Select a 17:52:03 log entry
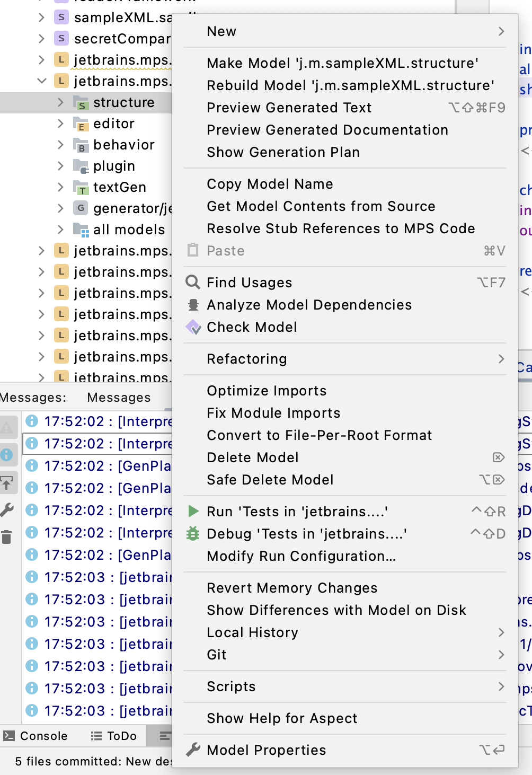 (x=95, y=577)
